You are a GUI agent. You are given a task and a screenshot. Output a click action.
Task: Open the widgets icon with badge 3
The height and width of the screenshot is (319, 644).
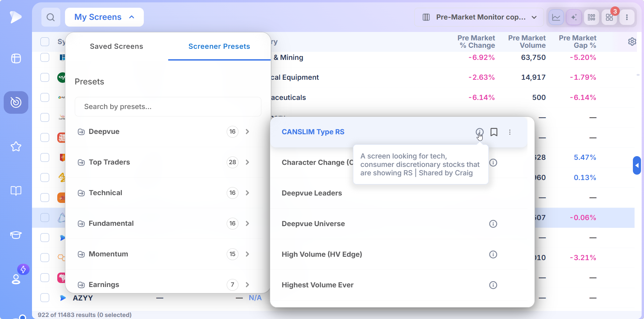point(609,17)
